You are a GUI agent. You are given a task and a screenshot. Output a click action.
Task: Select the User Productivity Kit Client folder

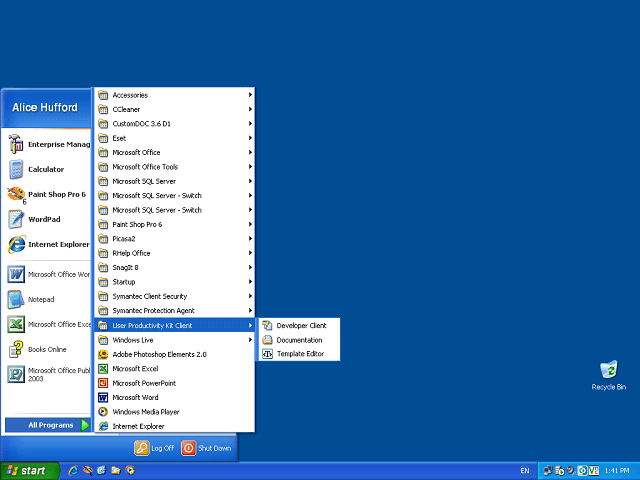pos(174,325)
